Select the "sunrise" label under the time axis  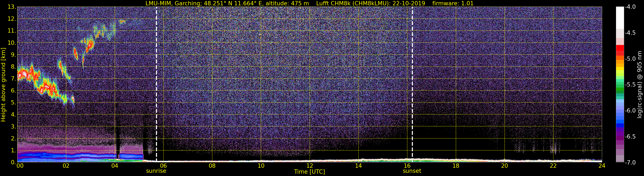click(156, 171)
